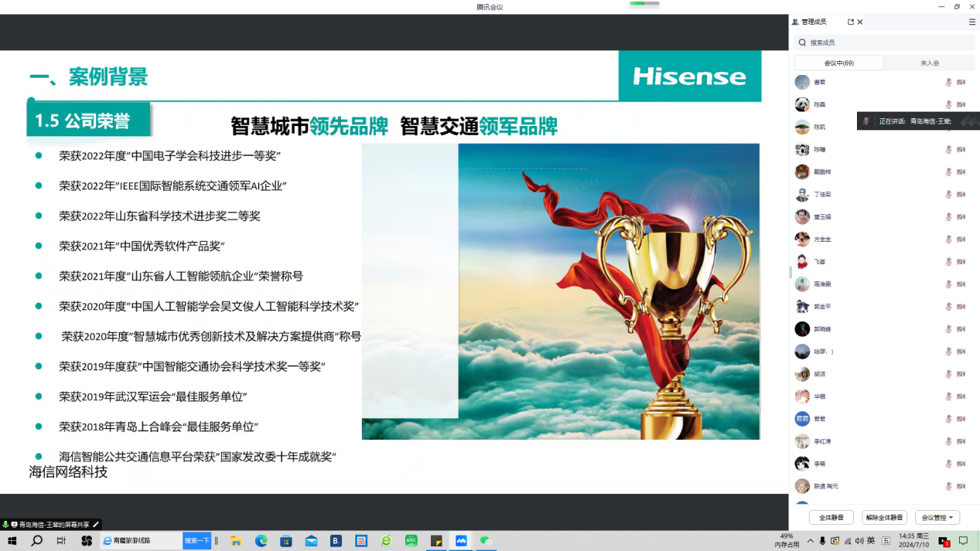Switch to the 未入会 tab
This screenshot has height=551, width=980.
click(x=929, y=63)
